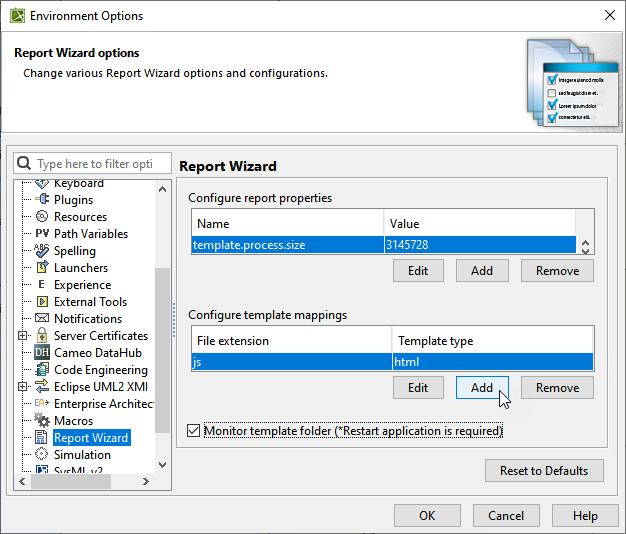
Task: Click Edit under report properties table
Action: pos(418,271)
